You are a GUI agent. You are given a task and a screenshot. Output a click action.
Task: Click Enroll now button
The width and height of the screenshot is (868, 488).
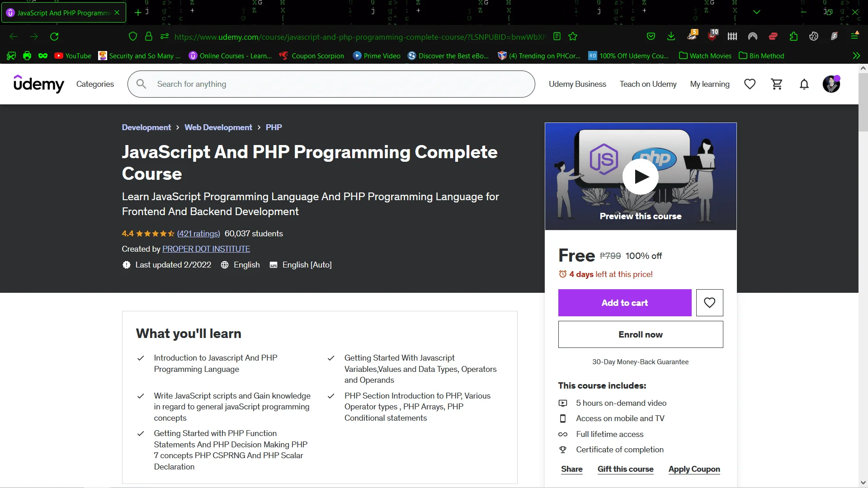[x=641, y=334]
